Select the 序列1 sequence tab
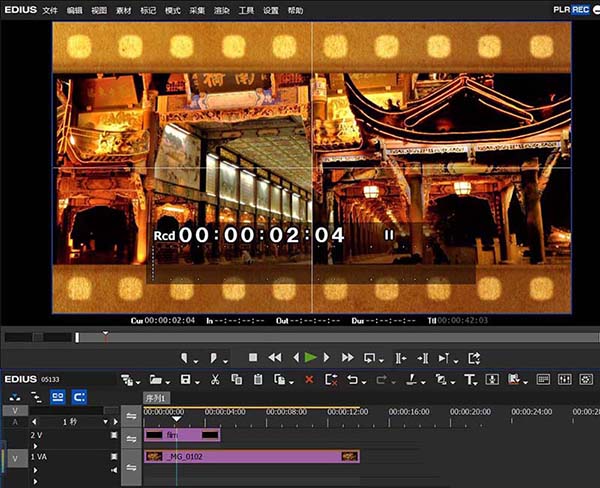The image size is (600, 488). [156, 398]
